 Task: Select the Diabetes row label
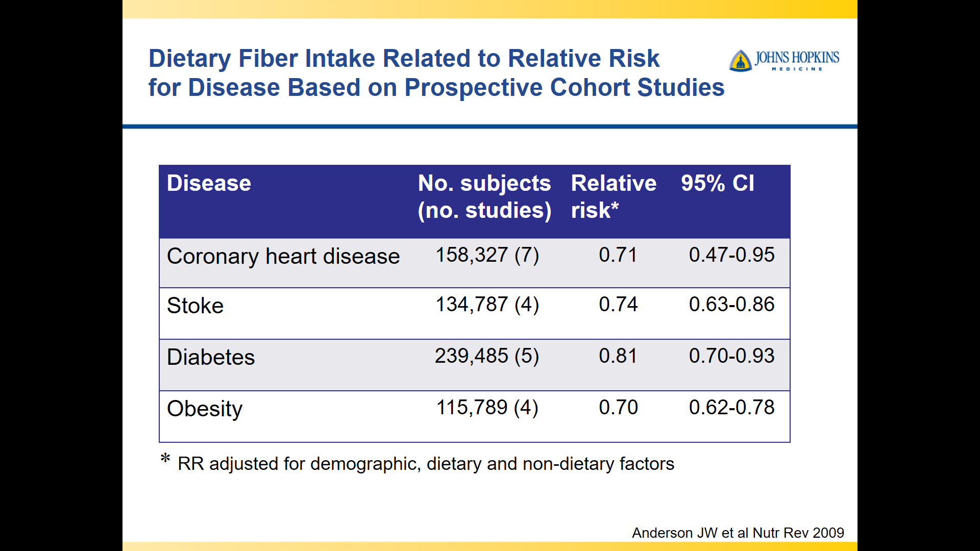coord(210,357)
